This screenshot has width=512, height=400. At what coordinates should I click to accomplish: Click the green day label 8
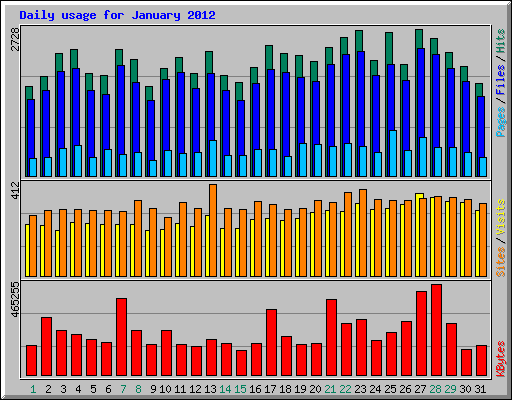(138, 389)
